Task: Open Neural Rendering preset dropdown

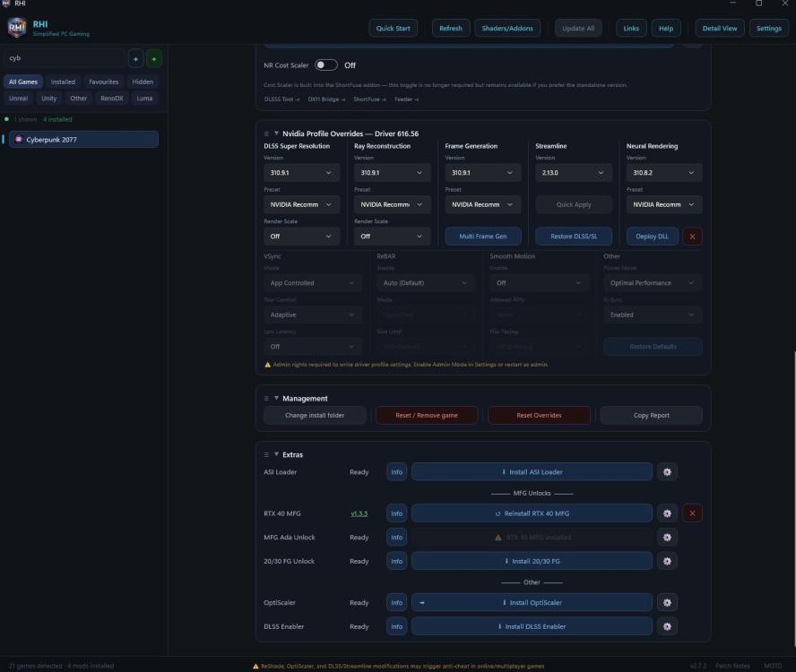Action: pyautogui.click(x=664, y=204)
